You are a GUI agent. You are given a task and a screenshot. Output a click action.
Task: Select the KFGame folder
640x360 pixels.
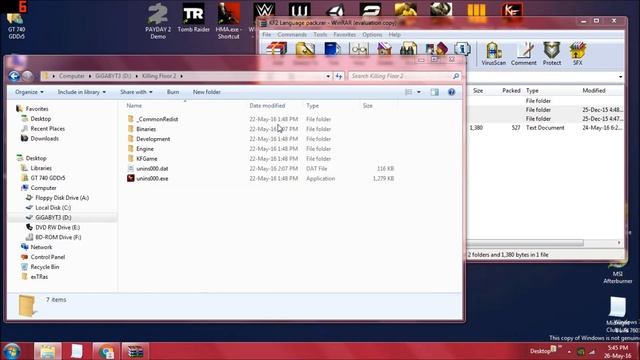coord(147,159)
